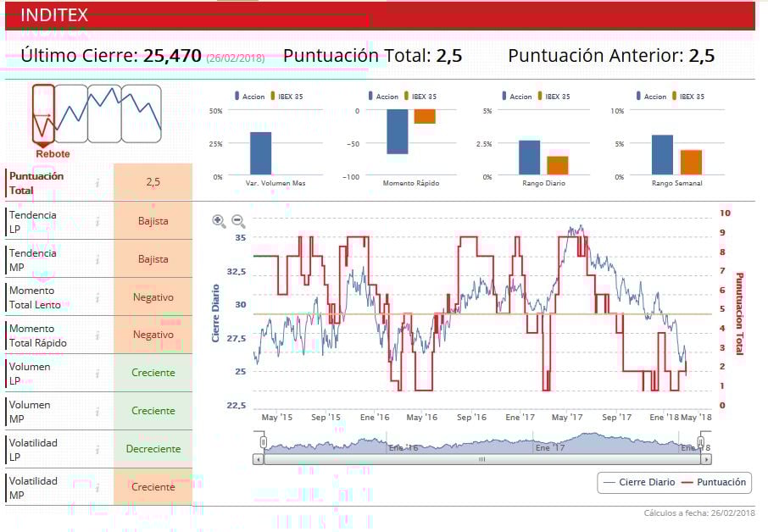Toggle IBEX 35 legend in Rango Semanal chart
This screenshot has height=532, width=768.
coord(688,97)
